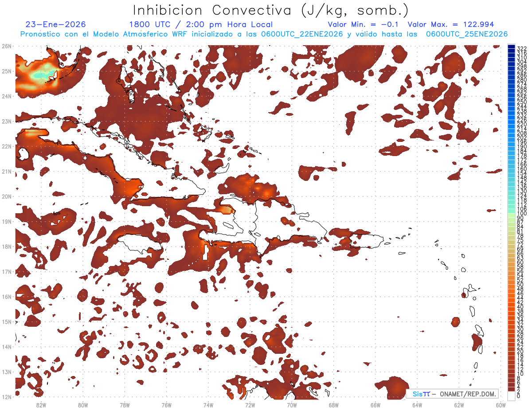Click the '25N' latitude label

(7, 71)
